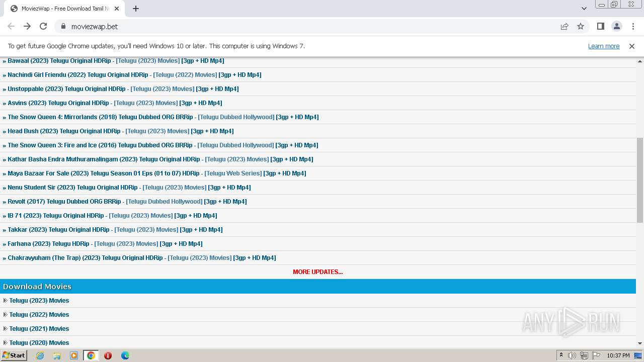Open IB 71 (2023) Telugu Original HDRip
Image resolution: width=644 pixels, height=362 pixels.
click(56, 215)
